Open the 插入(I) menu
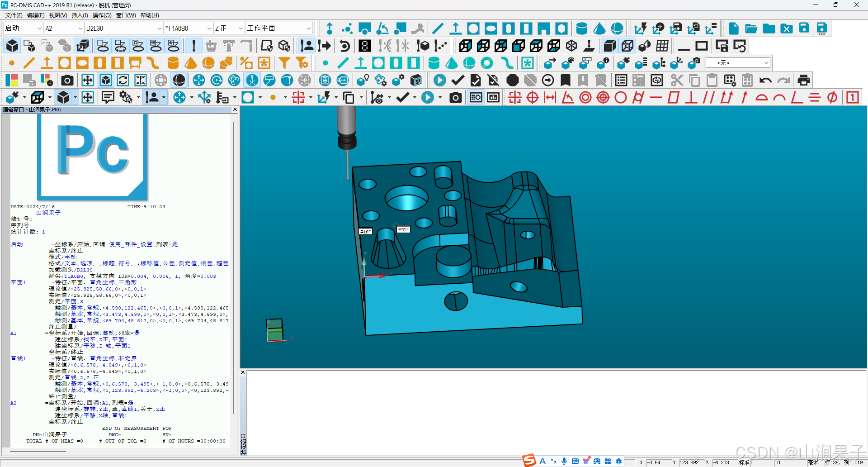 (80, 15)
